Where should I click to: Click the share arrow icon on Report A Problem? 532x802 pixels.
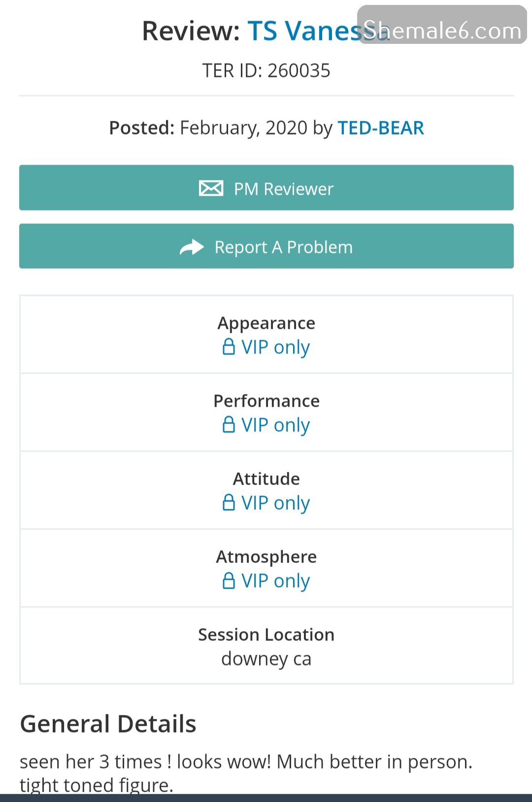click(x=192, y=247)
